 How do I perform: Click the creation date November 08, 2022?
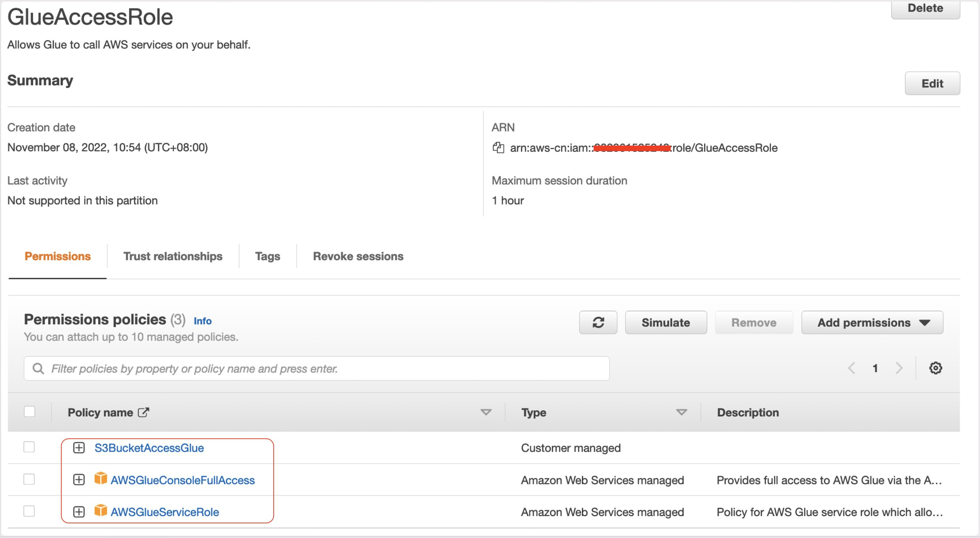pyautogui.click(x=108, y=147)
